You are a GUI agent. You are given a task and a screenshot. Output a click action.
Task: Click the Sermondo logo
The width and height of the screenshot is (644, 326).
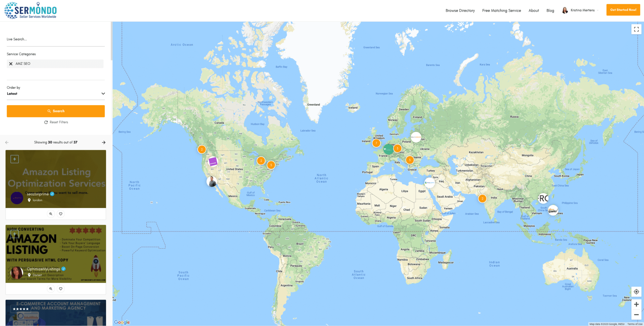coord(31,10)
